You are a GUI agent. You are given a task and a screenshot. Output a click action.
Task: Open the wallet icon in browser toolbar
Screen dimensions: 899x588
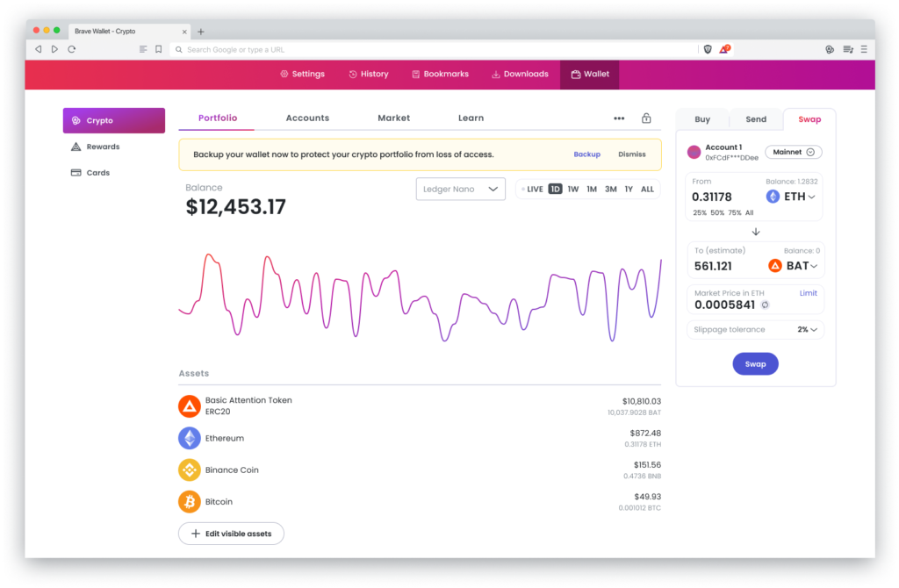[x=830, y=49]
